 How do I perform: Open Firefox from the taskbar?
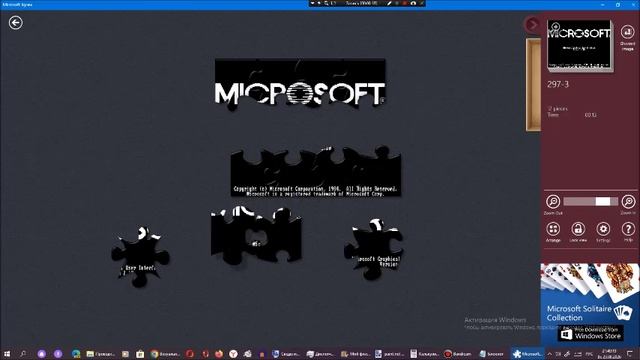click(219, 354)
